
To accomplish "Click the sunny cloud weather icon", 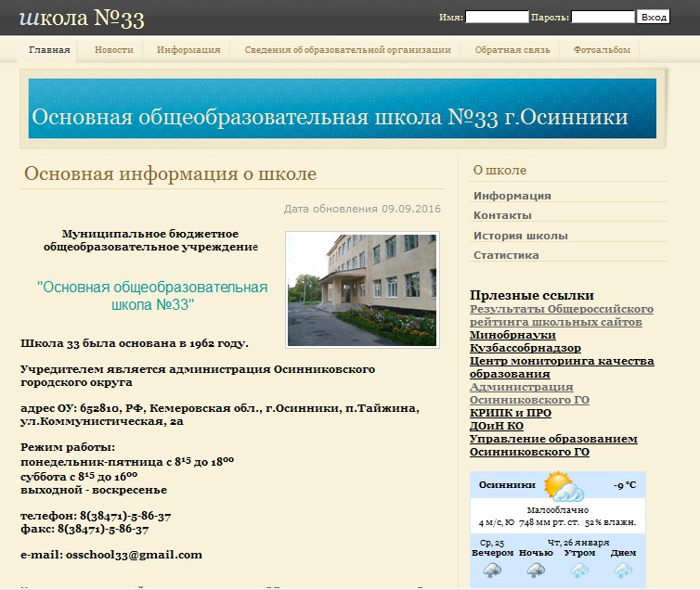I will pos(564,486).
